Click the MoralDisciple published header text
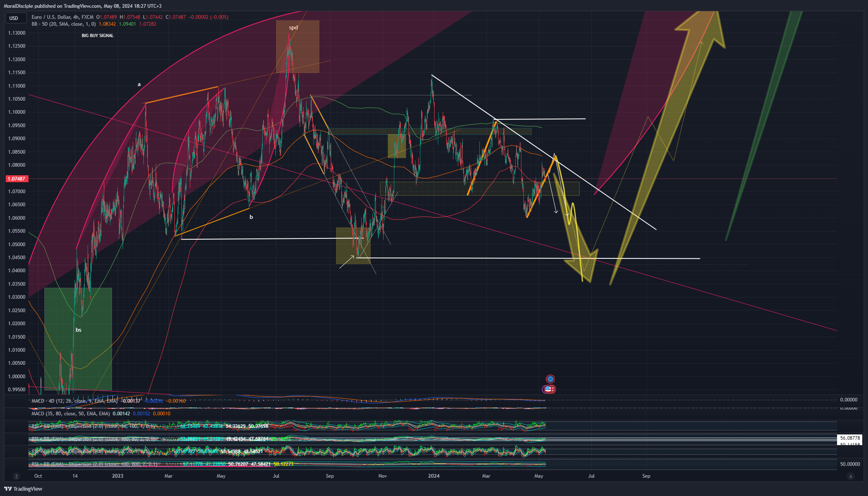 pyautogui.click(x=83, y=6)
